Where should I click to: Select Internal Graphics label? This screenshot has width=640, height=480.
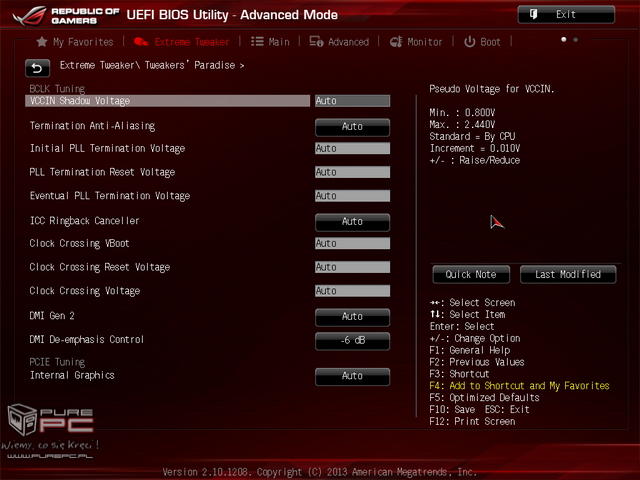(x=72, y=375)
